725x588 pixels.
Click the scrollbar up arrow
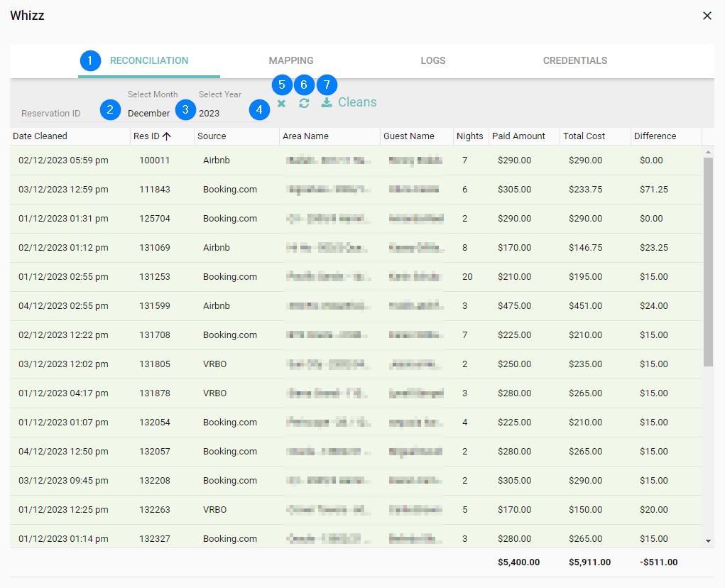708,152
